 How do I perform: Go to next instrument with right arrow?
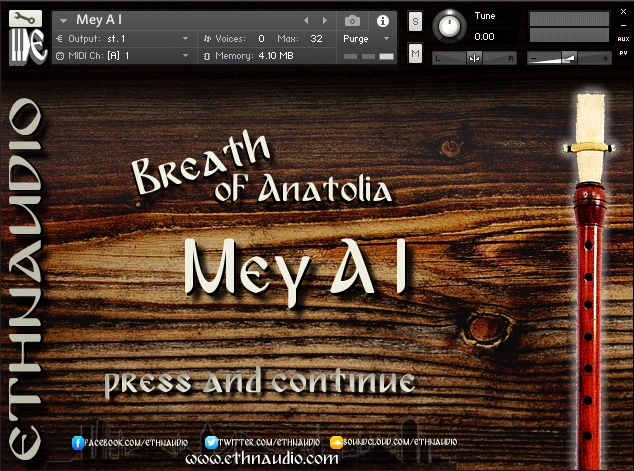(x=325, y=20)
